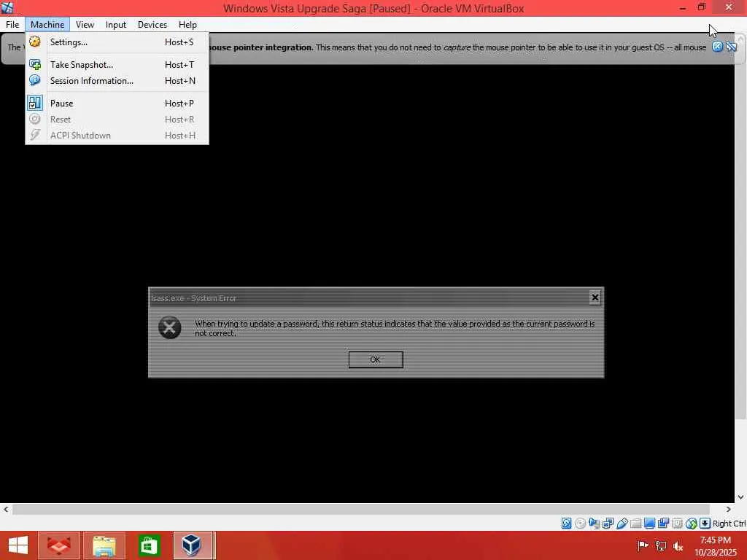Image resolution: width=747 pixels, height=560 pixels.
Task: Click the Reset icon in Machine menu
Action: [x=35, y=119]
